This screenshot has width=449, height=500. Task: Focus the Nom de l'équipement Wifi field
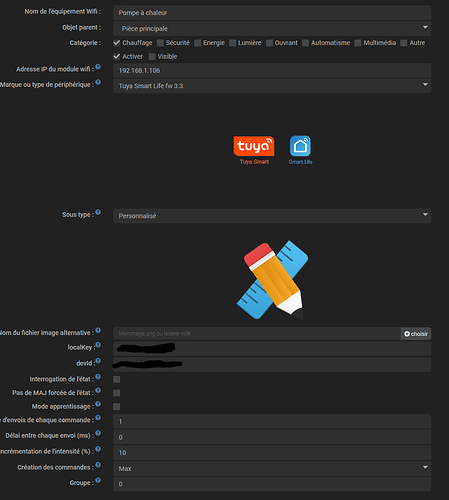[272, 13]
